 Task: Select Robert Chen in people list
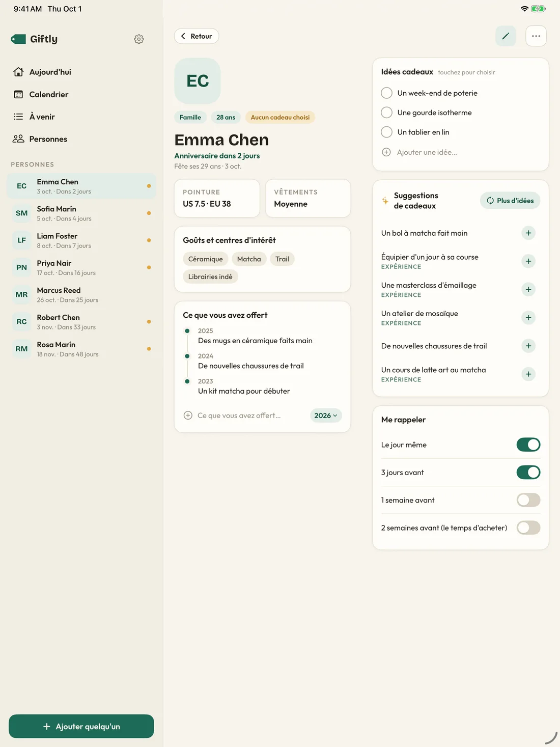click(81, 322)
